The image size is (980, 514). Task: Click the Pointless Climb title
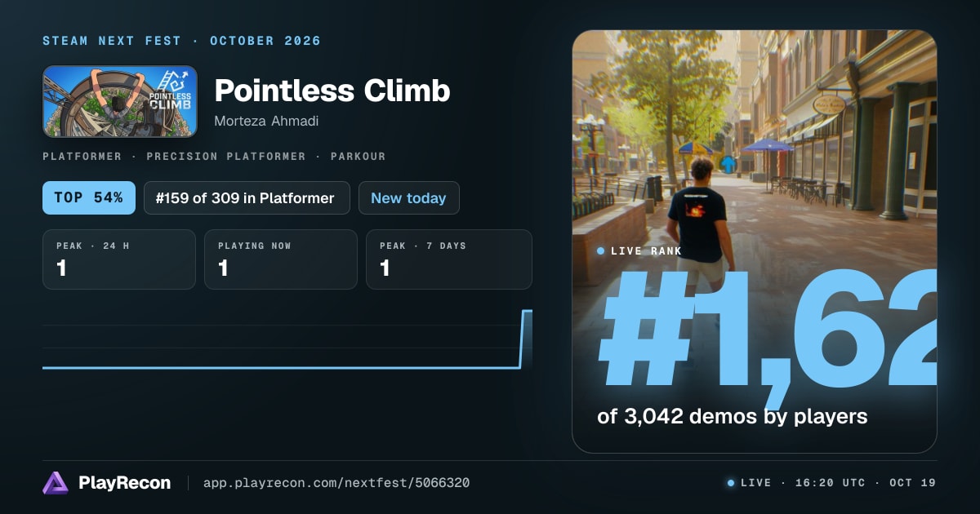click(x=332, y=91)
